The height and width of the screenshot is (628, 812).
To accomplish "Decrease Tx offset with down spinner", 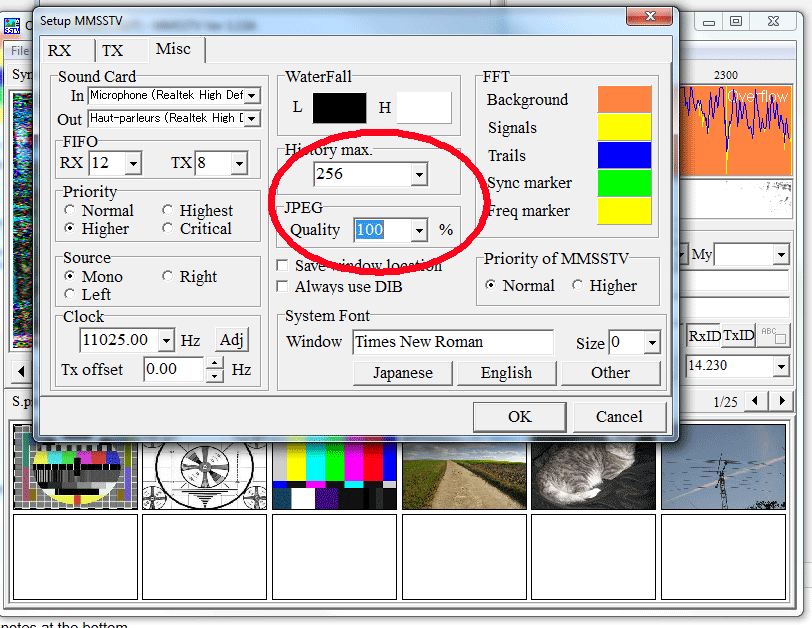I will pos(214,376).
